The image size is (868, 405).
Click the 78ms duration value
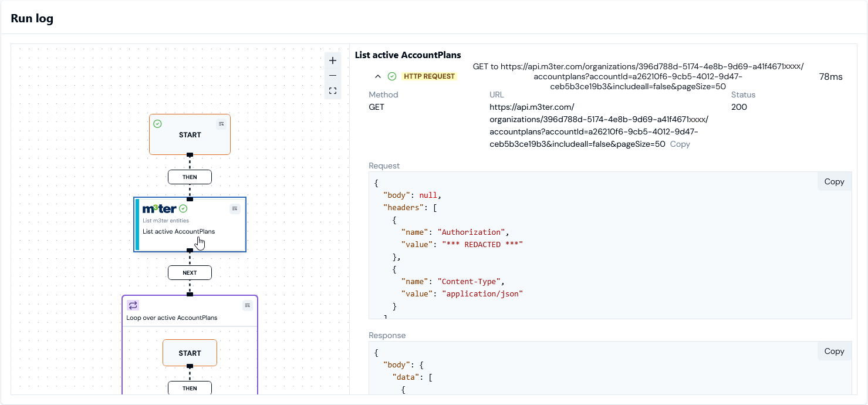tap(830, 77)
